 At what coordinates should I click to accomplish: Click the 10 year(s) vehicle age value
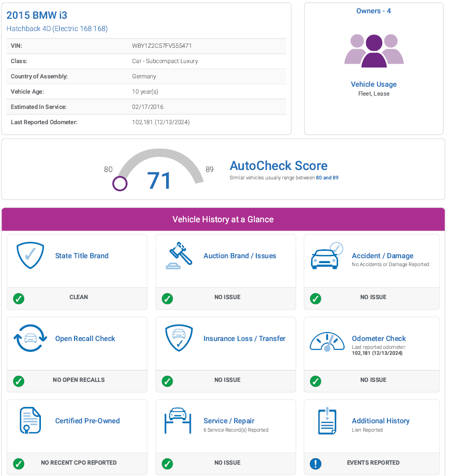click(145, 92)
